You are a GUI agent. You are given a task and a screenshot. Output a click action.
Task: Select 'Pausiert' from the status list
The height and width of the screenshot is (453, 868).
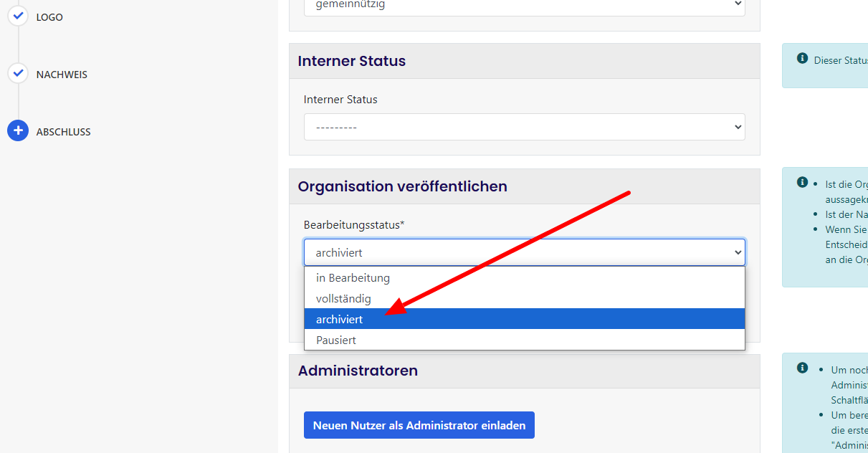tap(336, 340)
